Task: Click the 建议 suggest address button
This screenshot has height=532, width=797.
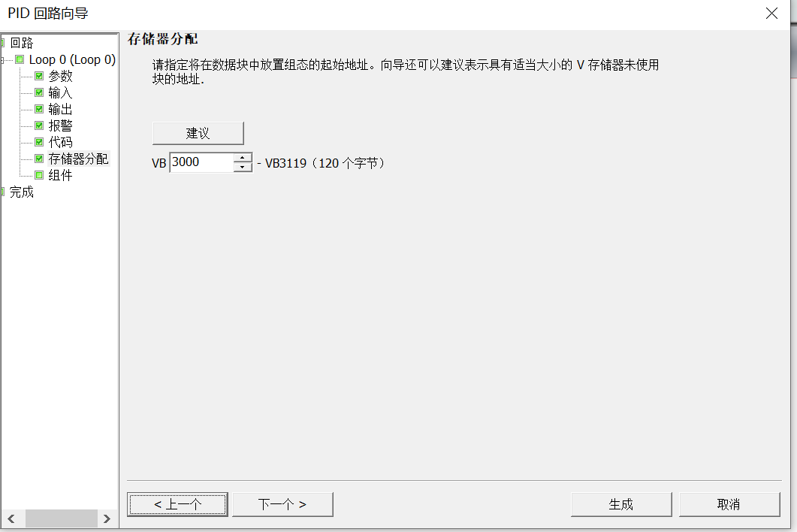Action: point(198,133)
